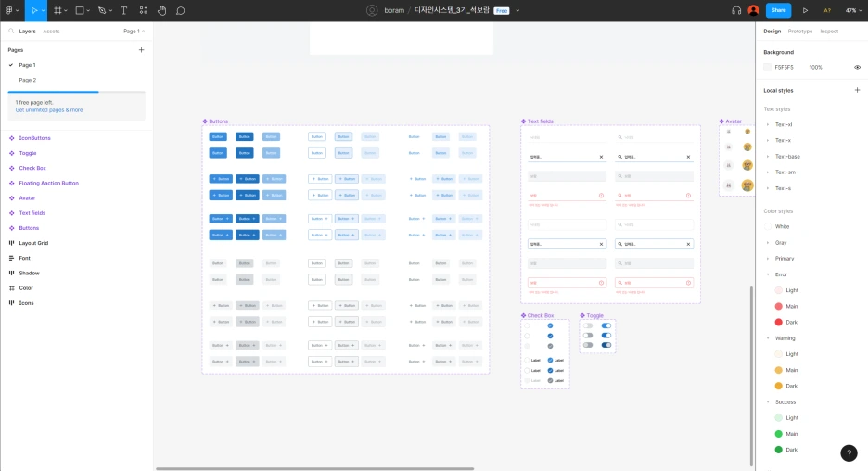Image resolution: width=868 pixels, height=471 pixels.
Task: Click the bottom-right toggle switch
Action: tap(606, 345)
